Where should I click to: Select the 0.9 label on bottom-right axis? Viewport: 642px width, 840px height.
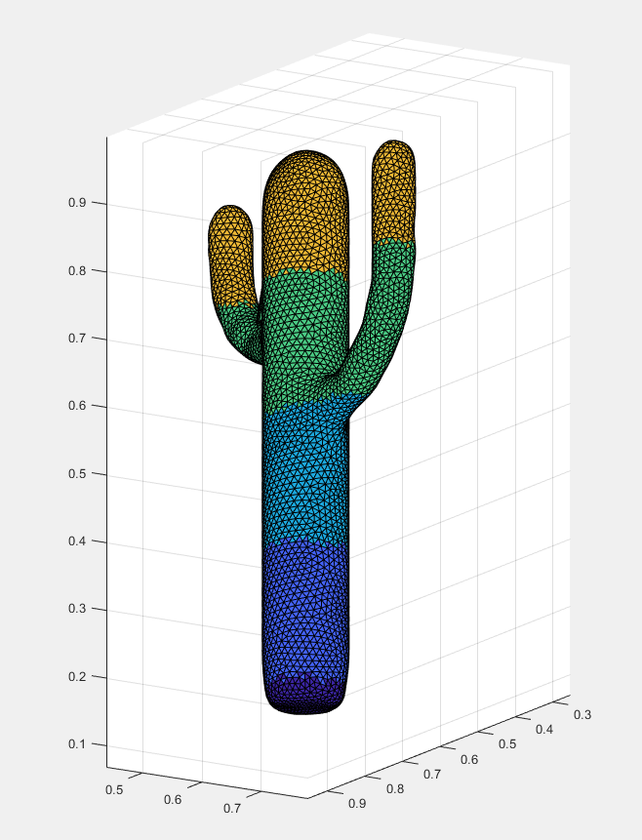[357, 804]
